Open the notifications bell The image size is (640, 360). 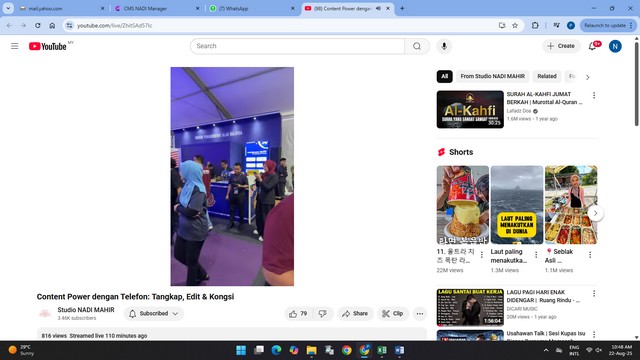[592, 46]
